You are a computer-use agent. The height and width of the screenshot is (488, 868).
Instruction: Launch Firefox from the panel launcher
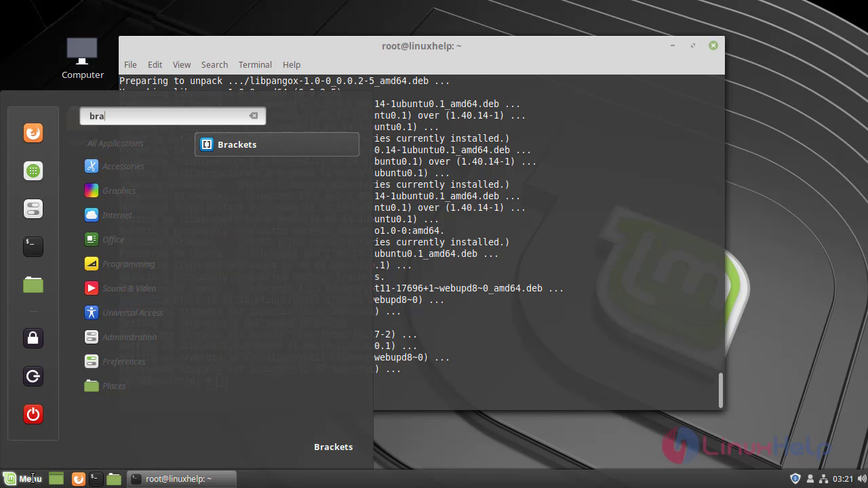click(x=79, y=479)
